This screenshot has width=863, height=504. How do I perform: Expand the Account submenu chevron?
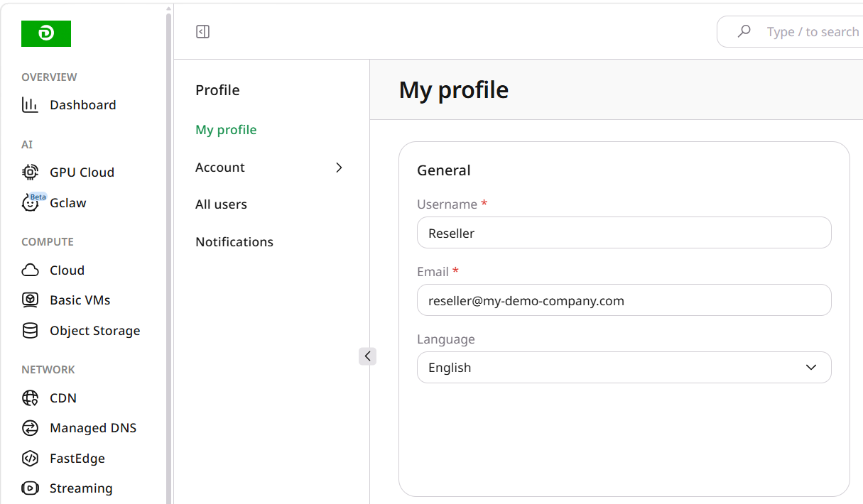point(339,168)
